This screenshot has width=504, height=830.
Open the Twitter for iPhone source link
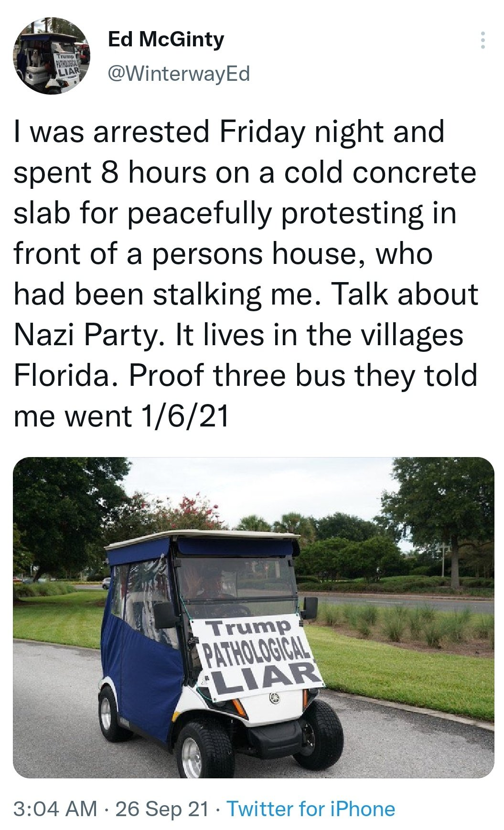tap(311, 809)
